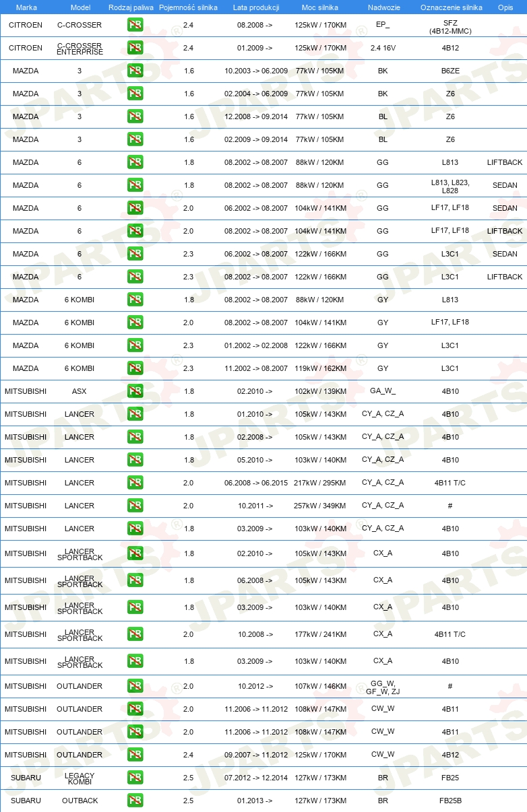Click the 'Pojemność silnika' column header
The width and height of the screenshot is (527, 812).
click(188, 7)
